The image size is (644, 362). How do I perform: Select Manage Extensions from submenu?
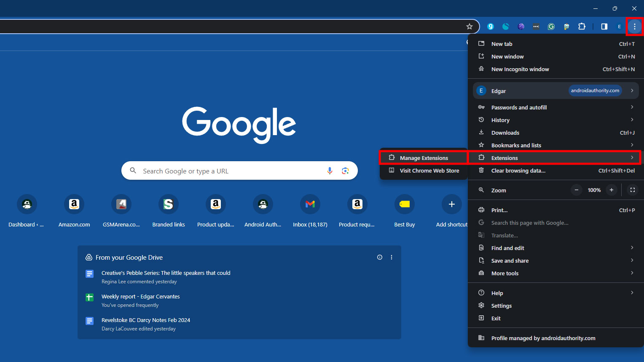[x=424, y=158]
